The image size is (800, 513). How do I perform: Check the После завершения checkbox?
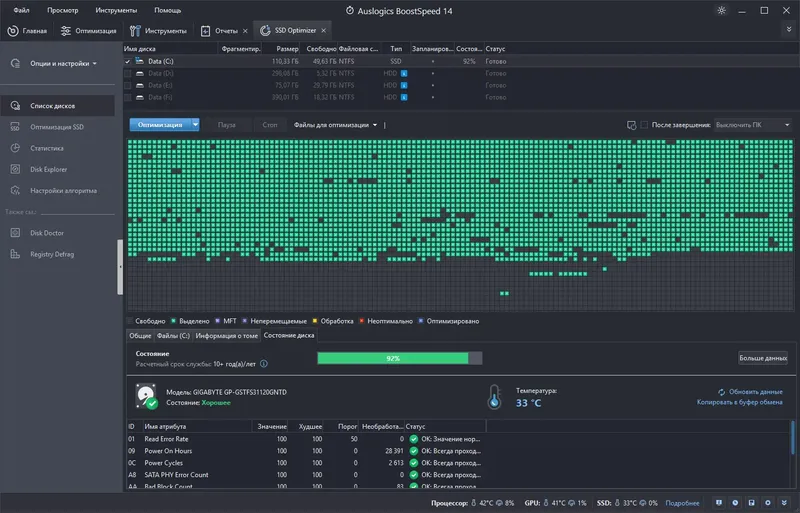tap(645, 125)
